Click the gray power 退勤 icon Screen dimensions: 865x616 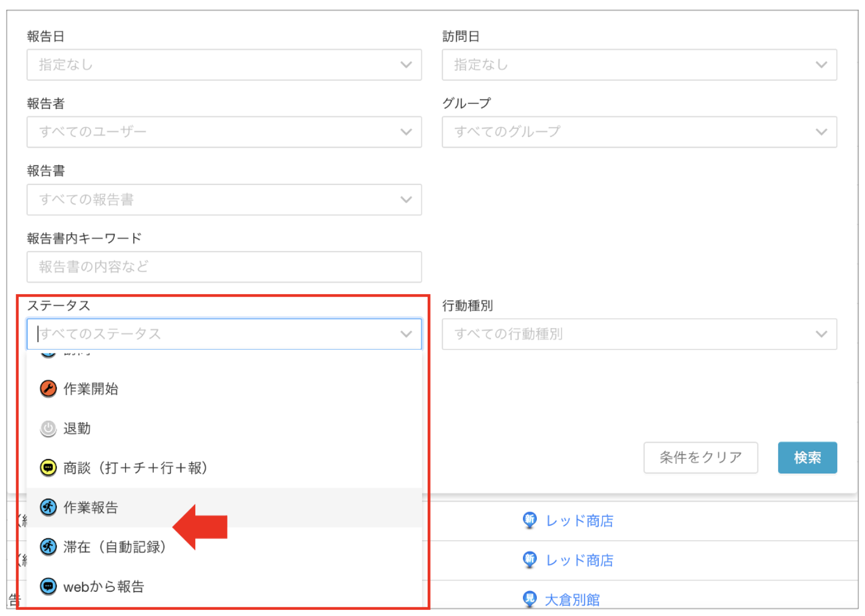coord(49,429)
